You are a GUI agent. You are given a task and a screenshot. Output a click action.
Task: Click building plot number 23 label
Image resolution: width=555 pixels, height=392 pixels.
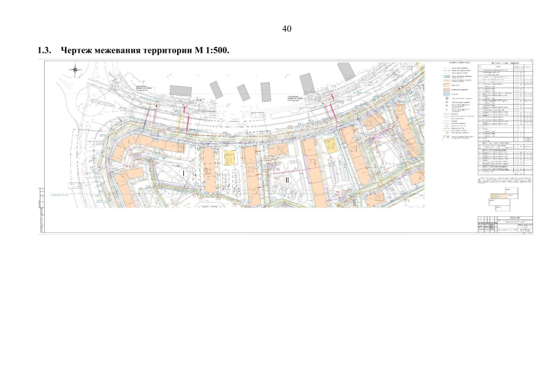(x=312, y=162)
